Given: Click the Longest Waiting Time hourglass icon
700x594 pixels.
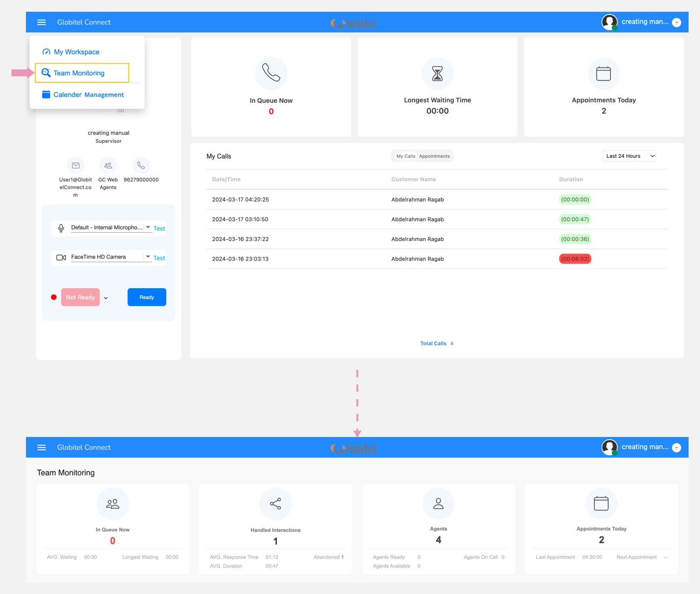Looking at the screenshot, I should click(437, 73).
